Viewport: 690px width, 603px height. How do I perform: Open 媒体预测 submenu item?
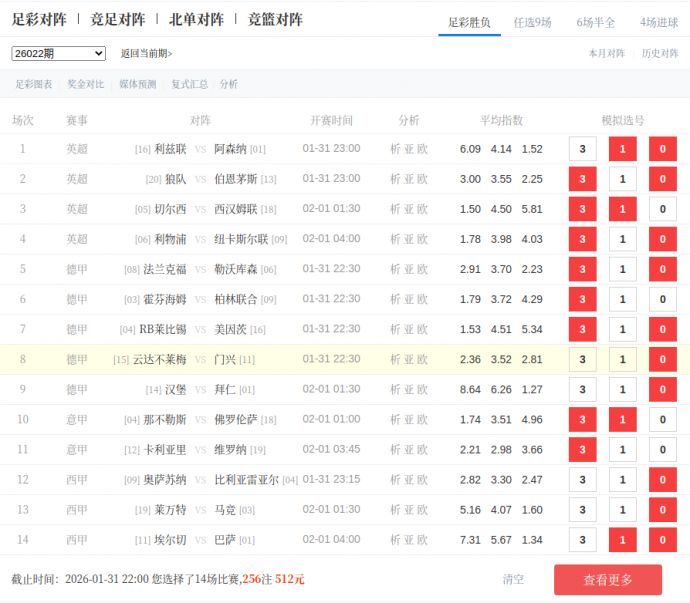pyautogui.click(x=138, y=85)
